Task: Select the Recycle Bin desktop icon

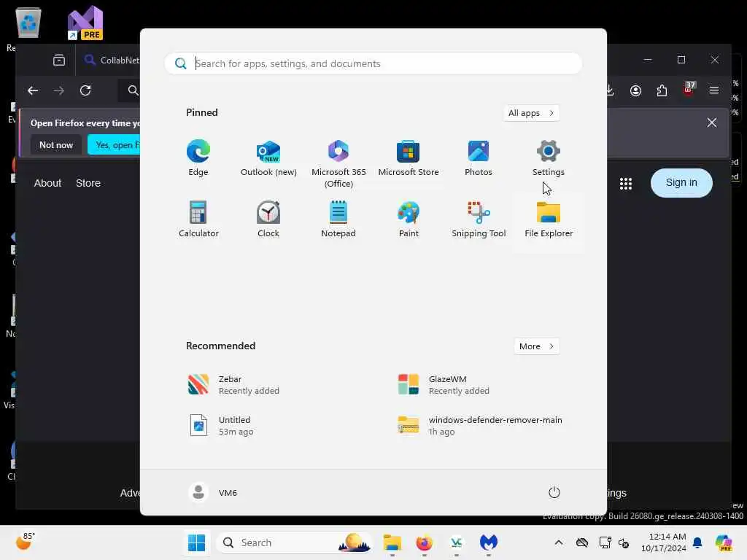Action: pos(28,23)
